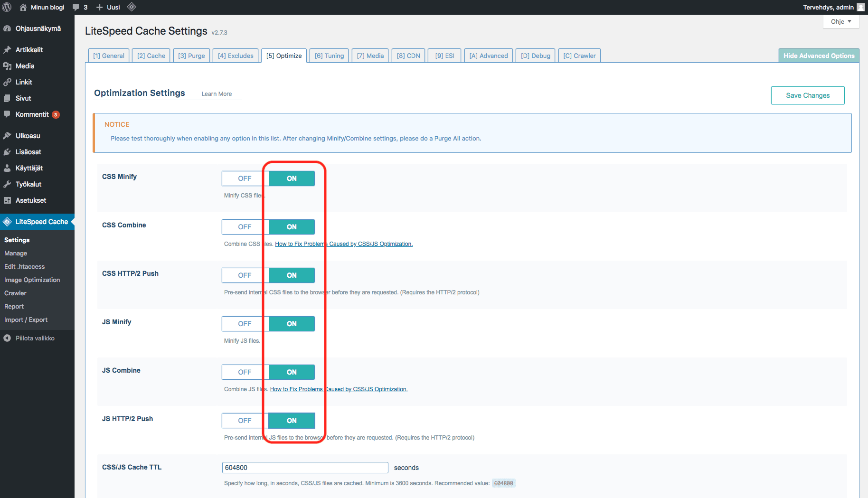The image size is (868, 498).
Task: Open the [1] General tab
Action: coord(109,56)
